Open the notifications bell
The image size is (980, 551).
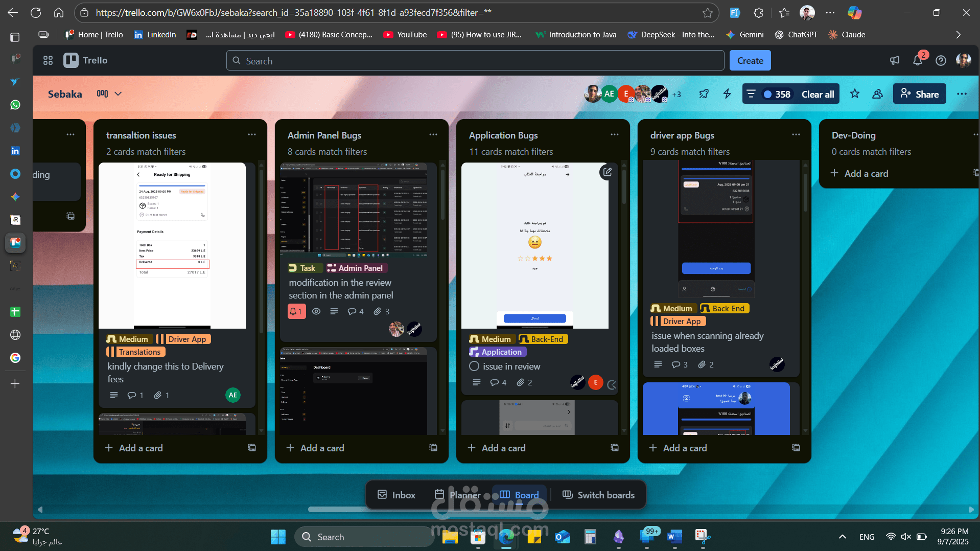[x=918, y=60]
